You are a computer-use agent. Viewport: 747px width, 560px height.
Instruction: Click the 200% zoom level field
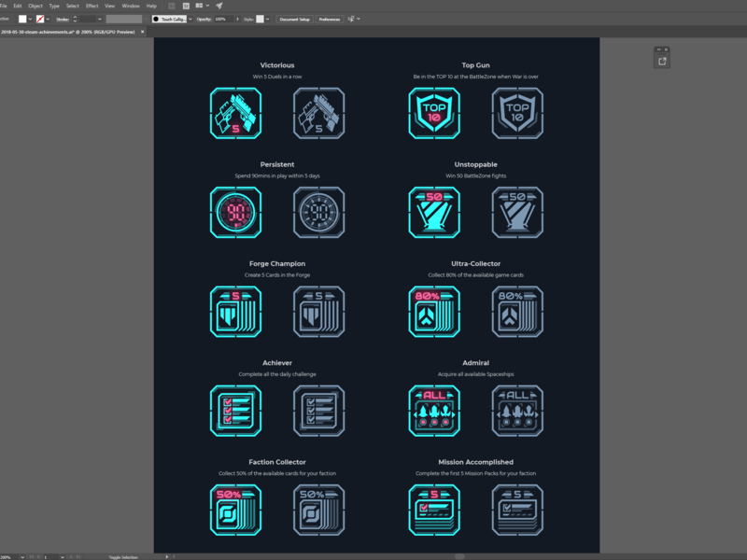point(8,557)
